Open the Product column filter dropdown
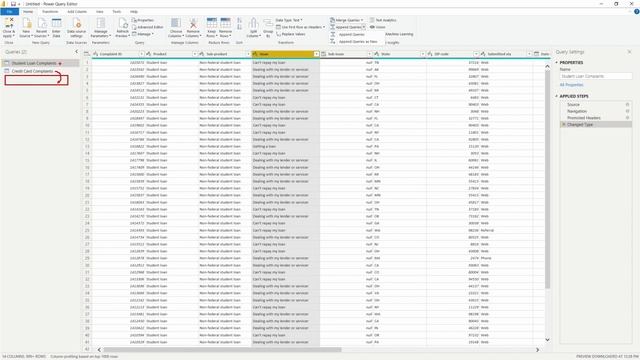Viewport: 640px width, 360px height. (x=194, y=54)
